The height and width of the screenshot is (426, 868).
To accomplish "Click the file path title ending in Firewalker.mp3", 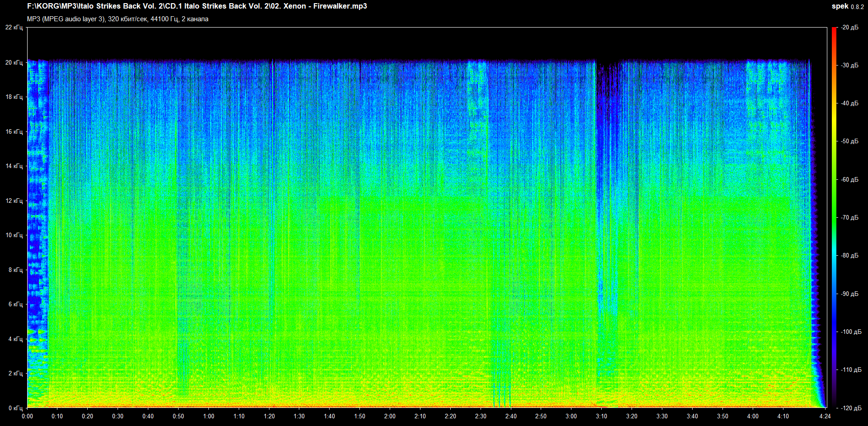I will [197, 6].
